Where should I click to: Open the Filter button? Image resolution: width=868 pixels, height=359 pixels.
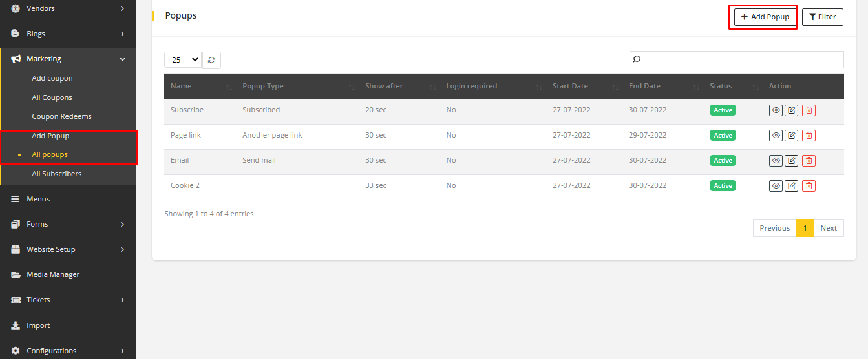[823, 17]
